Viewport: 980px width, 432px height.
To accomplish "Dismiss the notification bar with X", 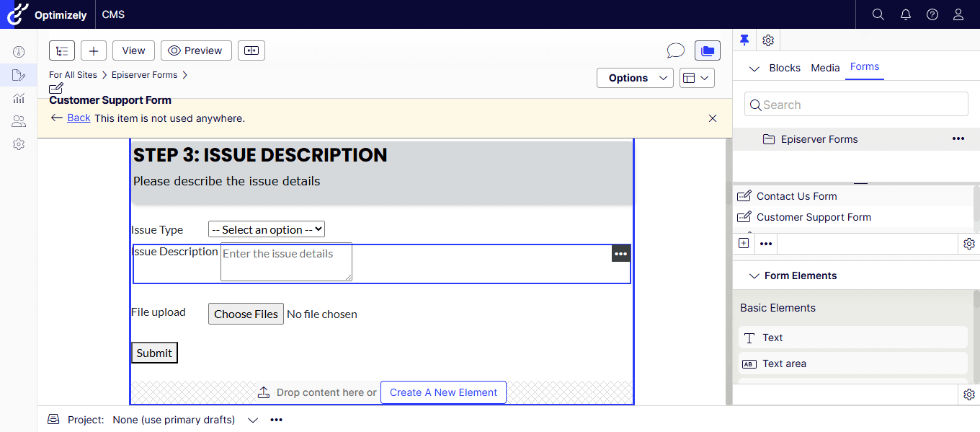I will [x=713, y=118].
